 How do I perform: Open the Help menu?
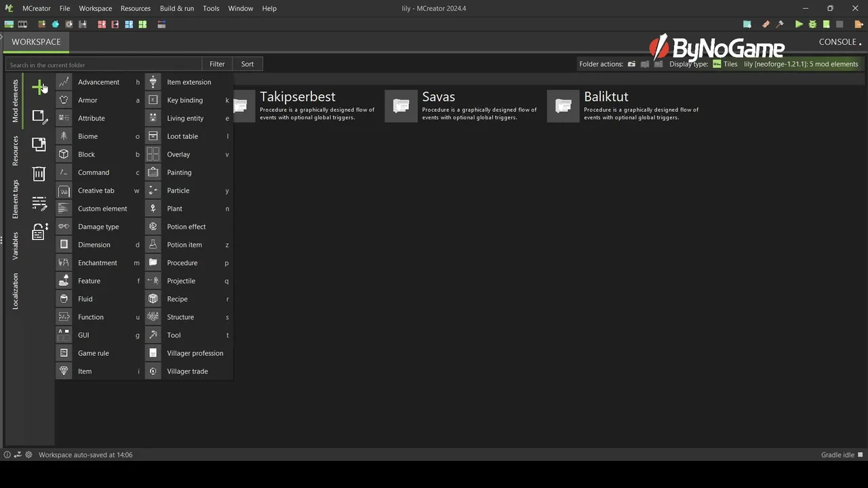(269, 8)
